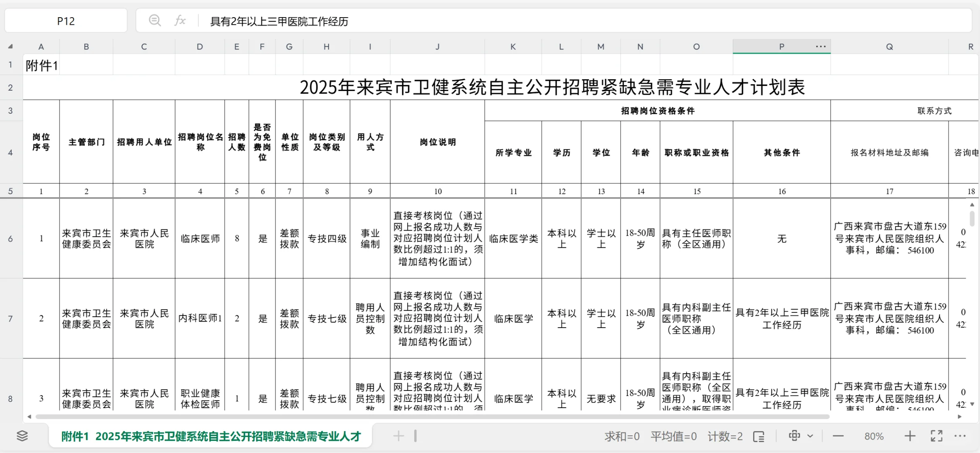Click the horizontal scrollbar
Screen dimensions: 980x453
(x=432, y=417)
